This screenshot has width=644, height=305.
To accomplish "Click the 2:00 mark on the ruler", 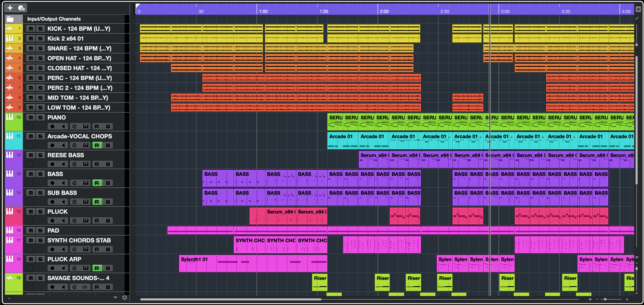I will point(384,11).
